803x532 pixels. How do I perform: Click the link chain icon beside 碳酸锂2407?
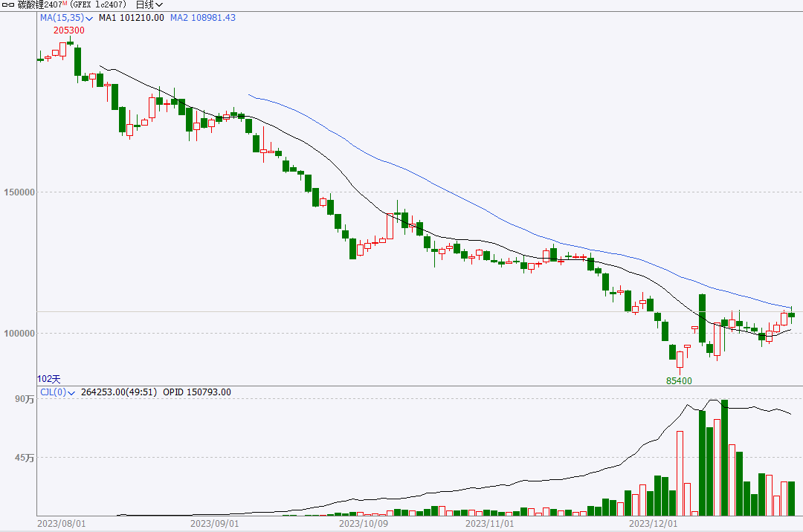click(7, 4)
